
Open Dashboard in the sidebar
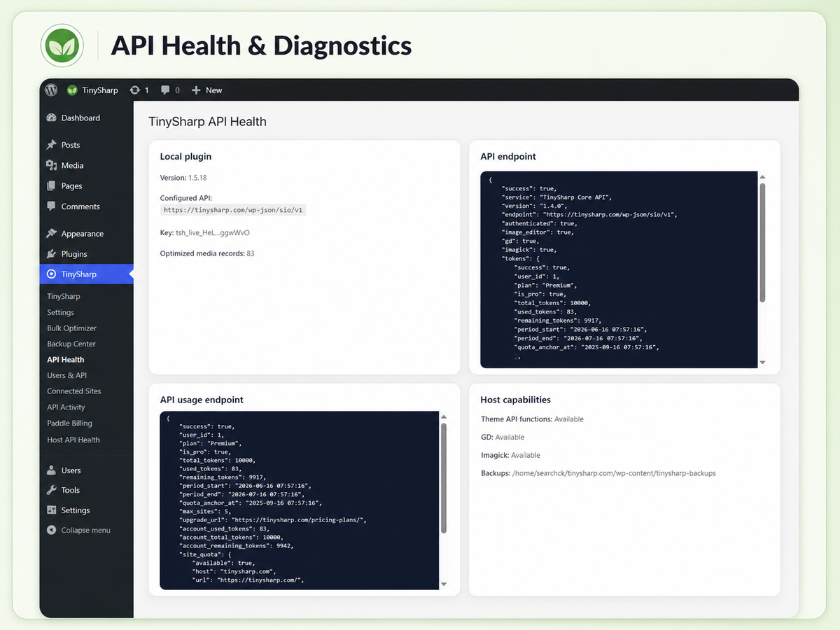(x=80, y=118)
